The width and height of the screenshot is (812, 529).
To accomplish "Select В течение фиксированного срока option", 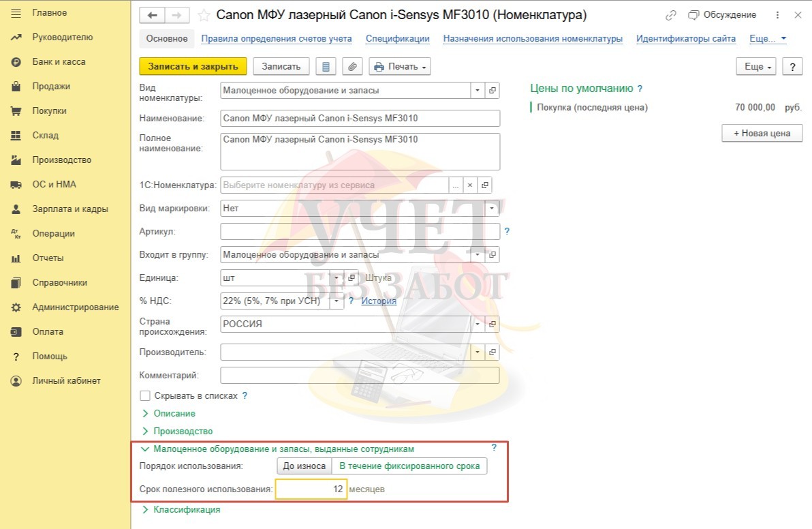I will point(409,466).
